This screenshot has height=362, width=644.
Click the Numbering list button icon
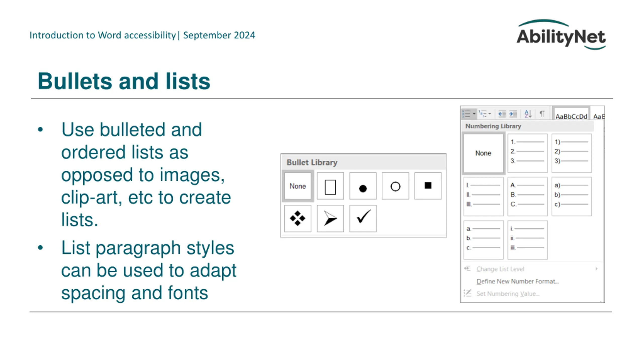[x=466, y=114]
